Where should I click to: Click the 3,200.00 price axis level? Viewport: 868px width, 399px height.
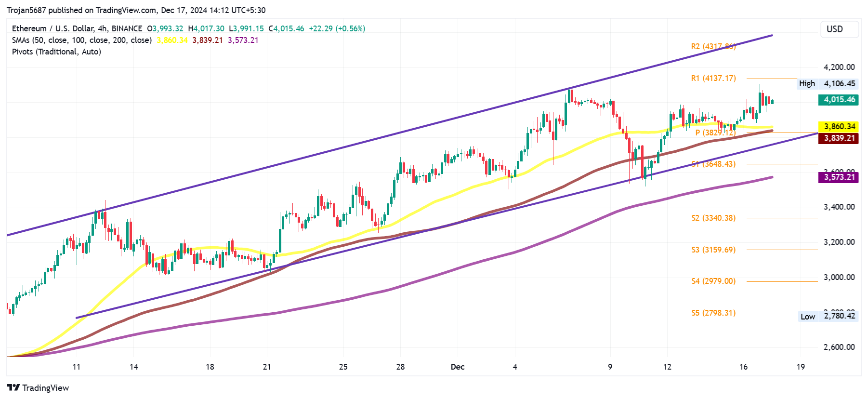click(839, 242)
